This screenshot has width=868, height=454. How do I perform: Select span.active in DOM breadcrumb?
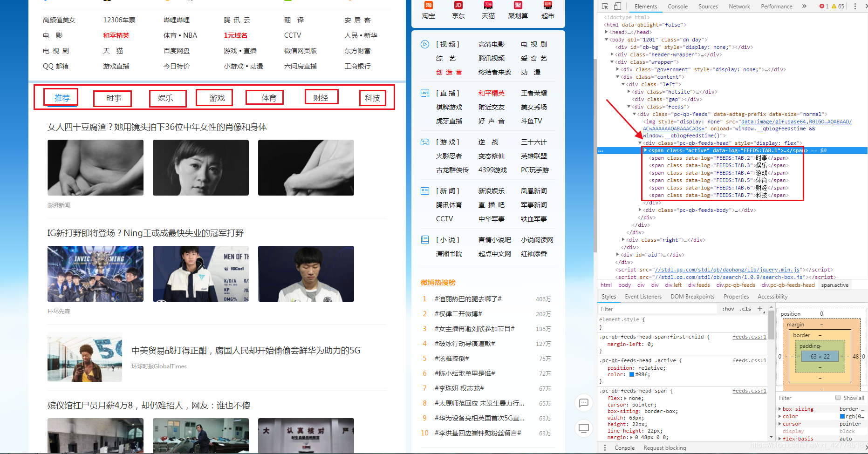click(x=834, y=285)
